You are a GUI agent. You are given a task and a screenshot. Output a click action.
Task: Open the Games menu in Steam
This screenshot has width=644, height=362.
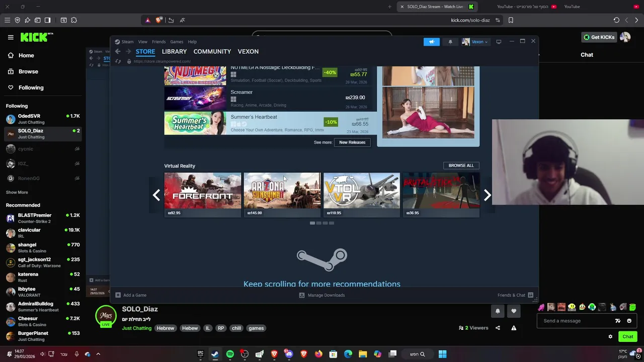pos(177,42)
